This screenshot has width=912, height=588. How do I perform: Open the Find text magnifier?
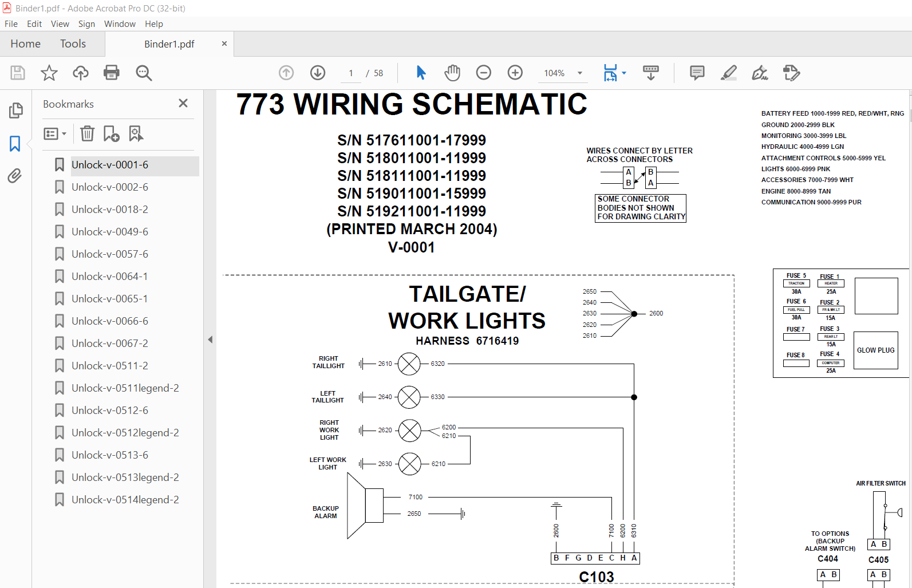(x=144, y=73)
